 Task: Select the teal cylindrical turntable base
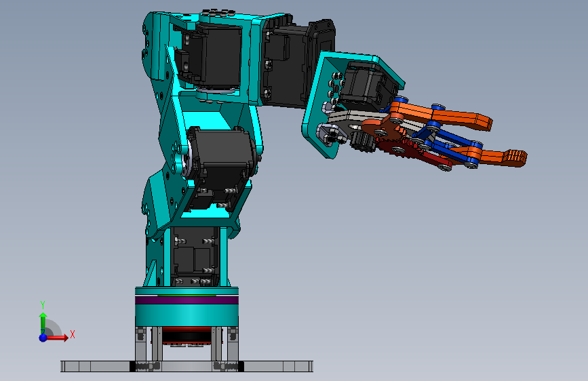(187, 315)
